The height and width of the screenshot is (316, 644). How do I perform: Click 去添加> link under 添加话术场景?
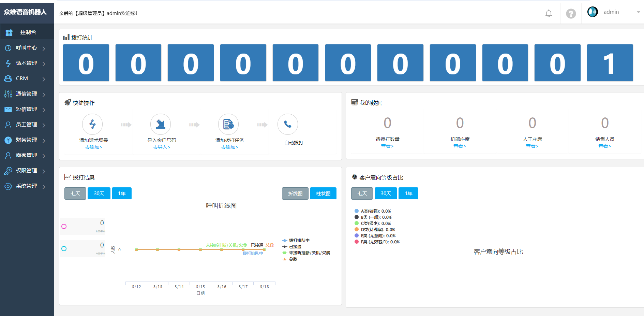[93, 147]
